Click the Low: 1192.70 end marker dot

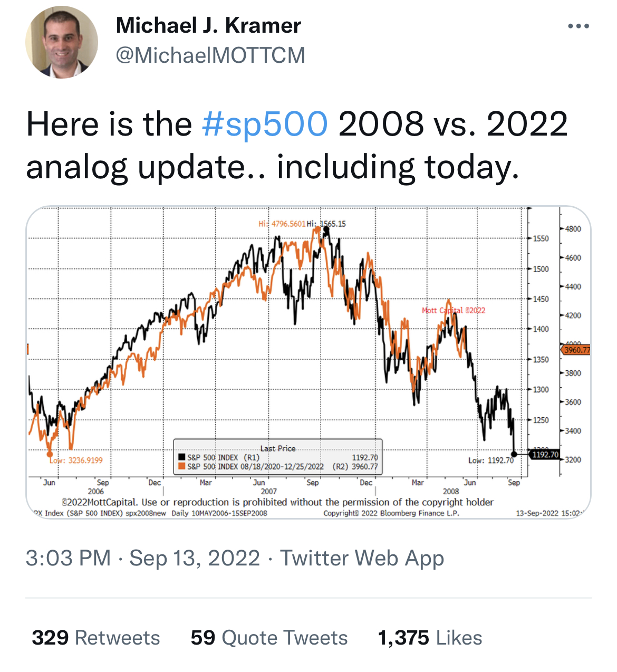click(x=515, y=454)
